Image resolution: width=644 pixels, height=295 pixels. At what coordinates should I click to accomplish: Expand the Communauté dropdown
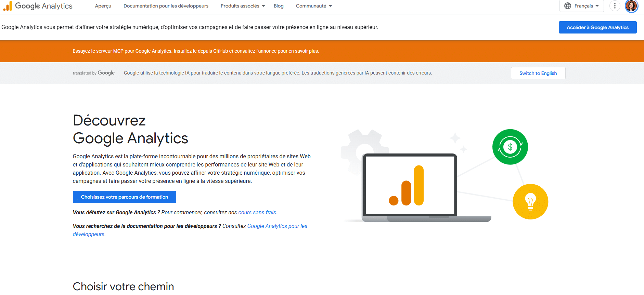click(x=314, y=6)
